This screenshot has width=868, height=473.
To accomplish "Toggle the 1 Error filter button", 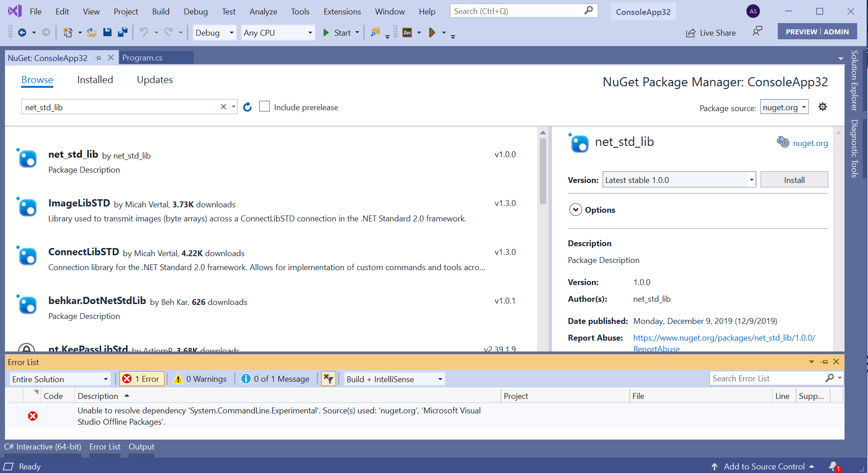I will (x=142, y=379).
